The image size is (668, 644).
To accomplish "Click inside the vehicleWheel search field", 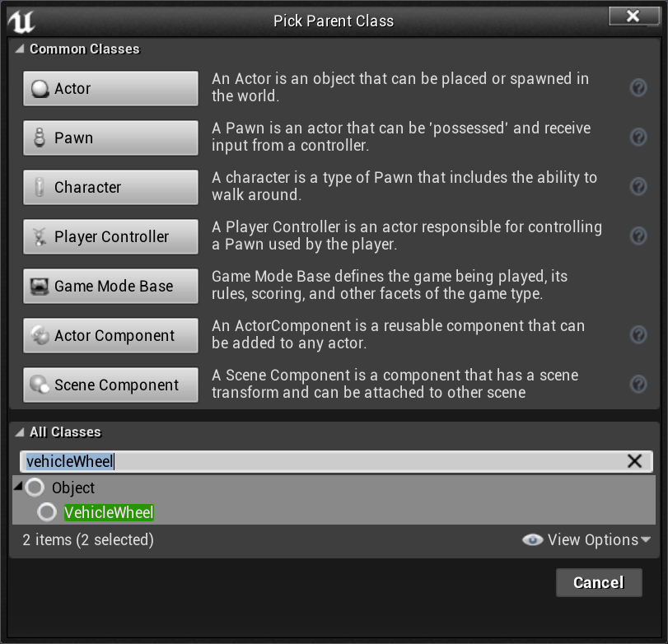I will [329, 461].
